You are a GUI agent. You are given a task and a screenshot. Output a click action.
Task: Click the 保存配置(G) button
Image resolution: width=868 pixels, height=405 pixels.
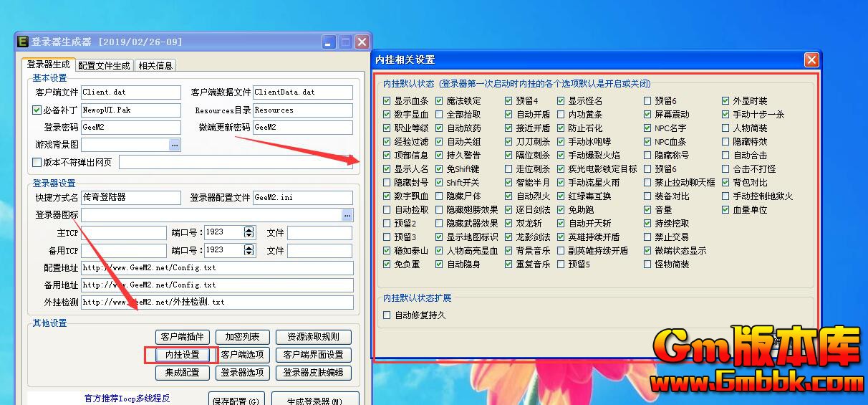tap(237, 399)
